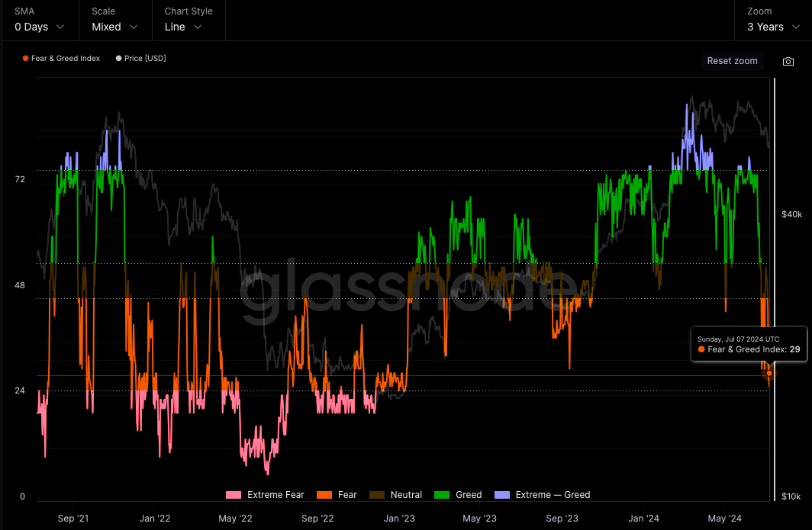Click the highlighted Jul 07 2024 data point
The width and height of the screenshot is (812, 530).
coord(769,373)
